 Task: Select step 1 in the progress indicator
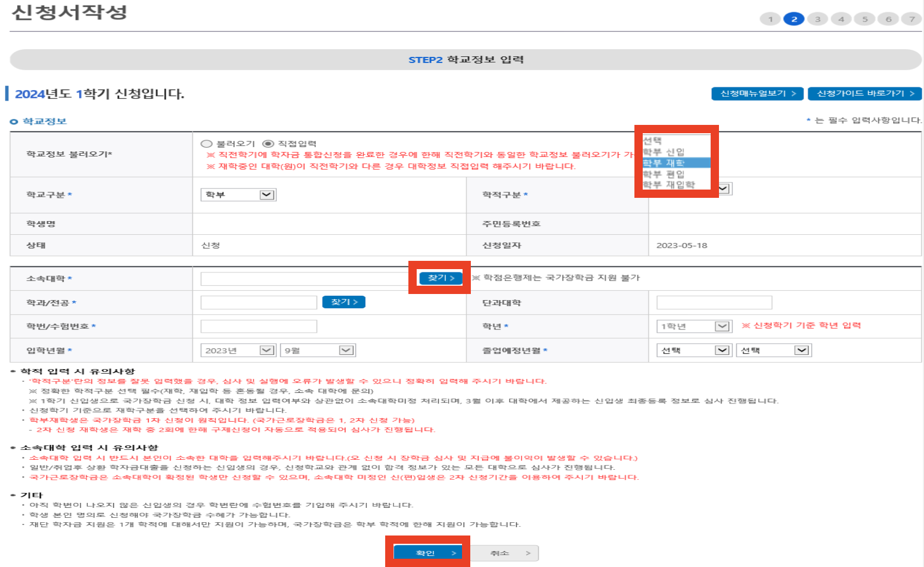point(770,18)
